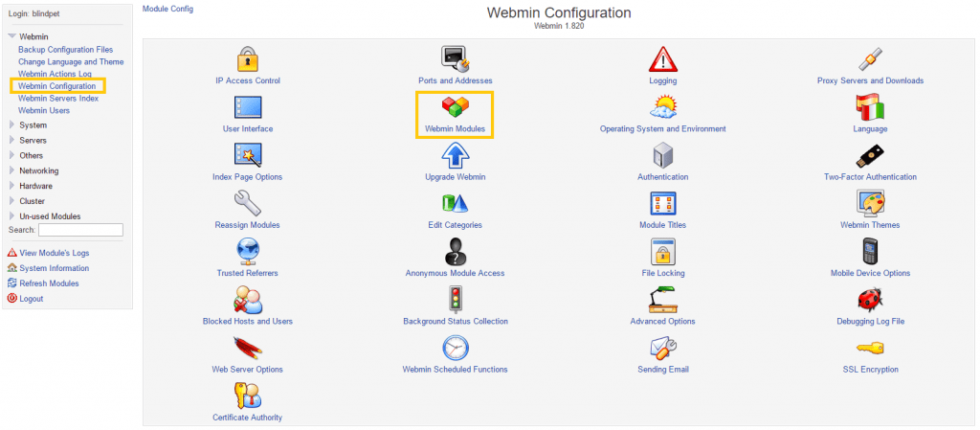
Task: Click the Debugging Log File ladybug icon
Action: pos(870,300)
